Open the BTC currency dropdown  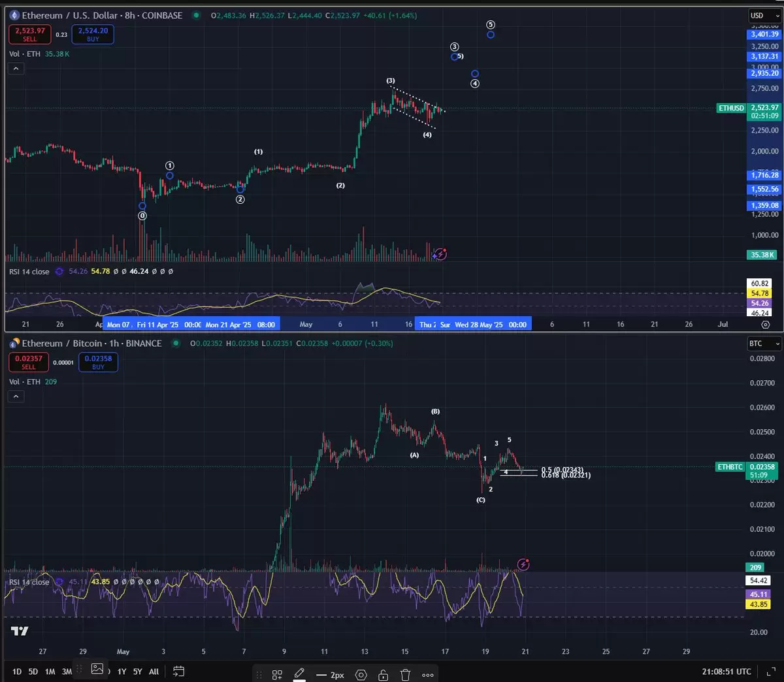click(x=764, y=343)
